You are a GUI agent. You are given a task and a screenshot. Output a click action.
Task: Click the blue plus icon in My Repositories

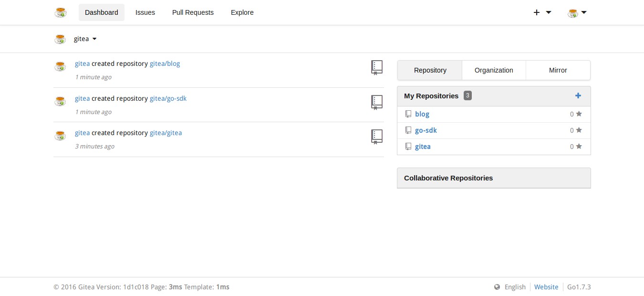coord(578,96)
